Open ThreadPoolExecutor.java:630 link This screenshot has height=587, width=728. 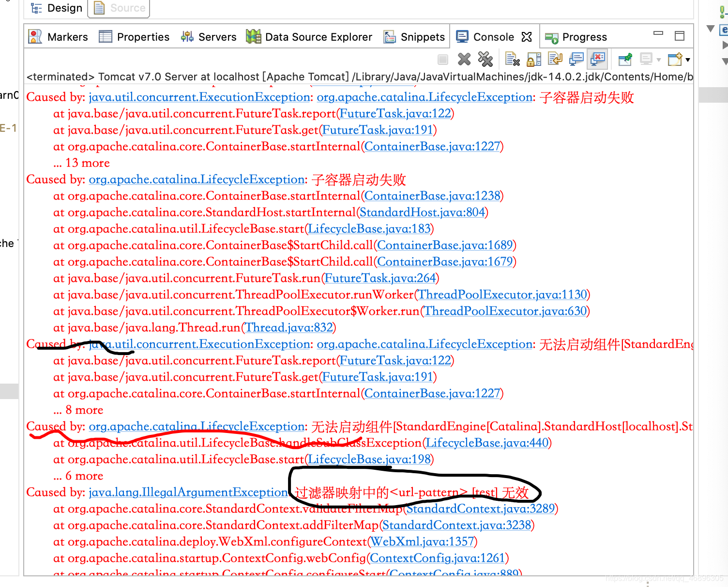point(505,311)
